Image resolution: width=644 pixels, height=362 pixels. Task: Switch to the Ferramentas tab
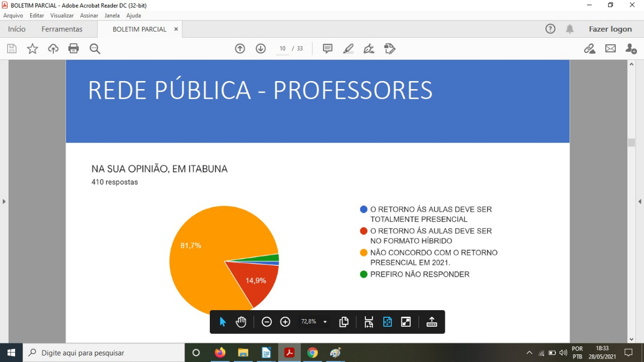[62, 29]
